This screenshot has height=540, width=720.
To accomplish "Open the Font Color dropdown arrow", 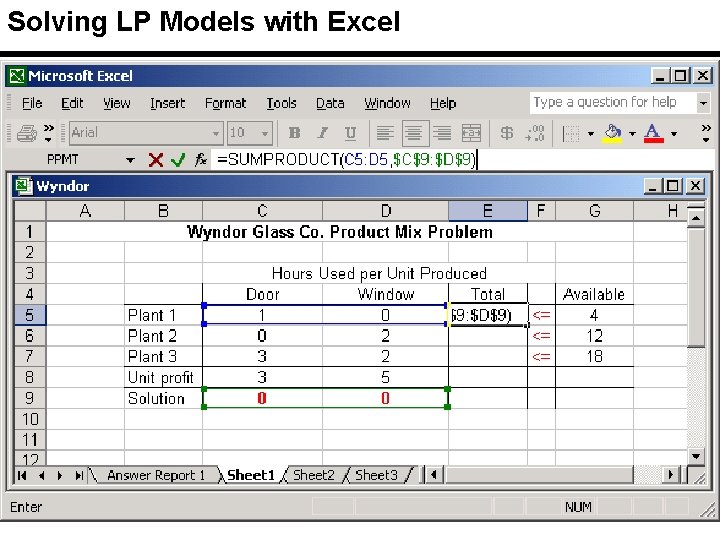I will click(674, 134).
